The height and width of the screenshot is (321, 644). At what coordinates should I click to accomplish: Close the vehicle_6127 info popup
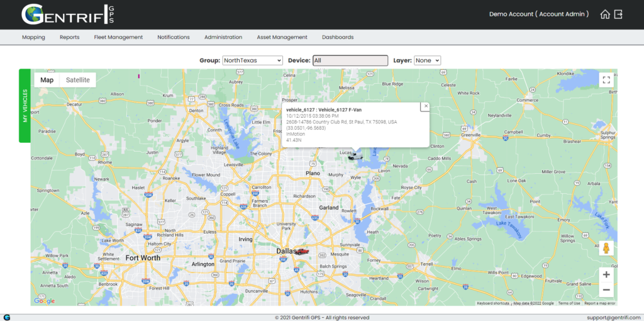point(426,106)
